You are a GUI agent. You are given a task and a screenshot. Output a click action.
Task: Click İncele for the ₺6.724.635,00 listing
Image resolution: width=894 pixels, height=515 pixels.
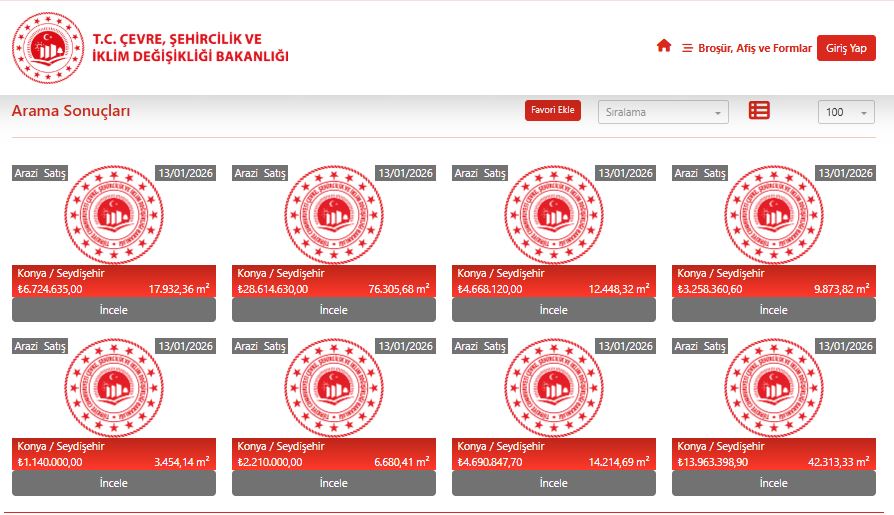point(114,310)
